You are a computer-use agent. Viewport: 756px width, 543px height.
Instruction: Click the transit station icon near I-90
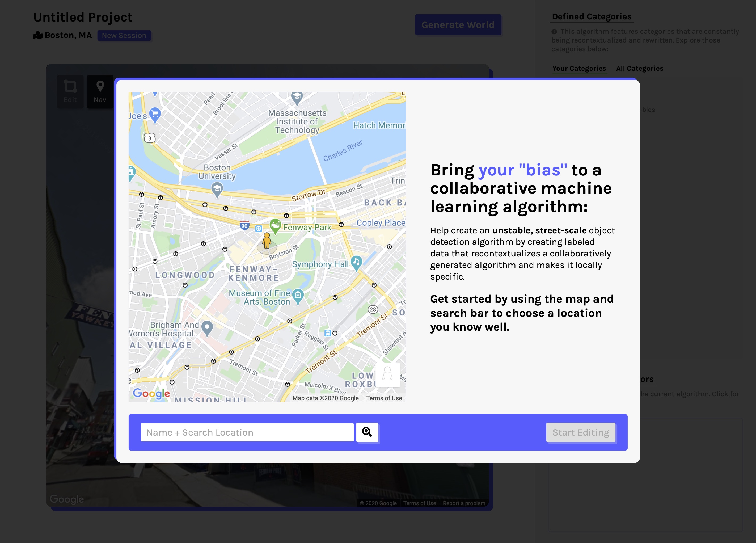(259, 229)
